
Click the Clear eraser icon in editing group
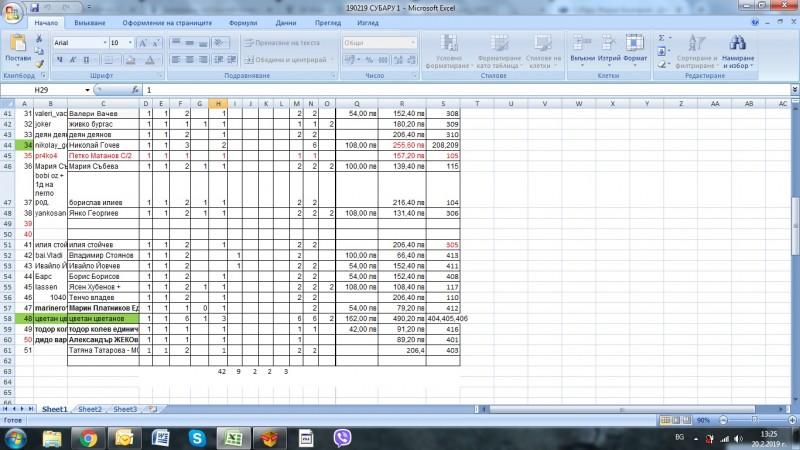click(661, 64)
